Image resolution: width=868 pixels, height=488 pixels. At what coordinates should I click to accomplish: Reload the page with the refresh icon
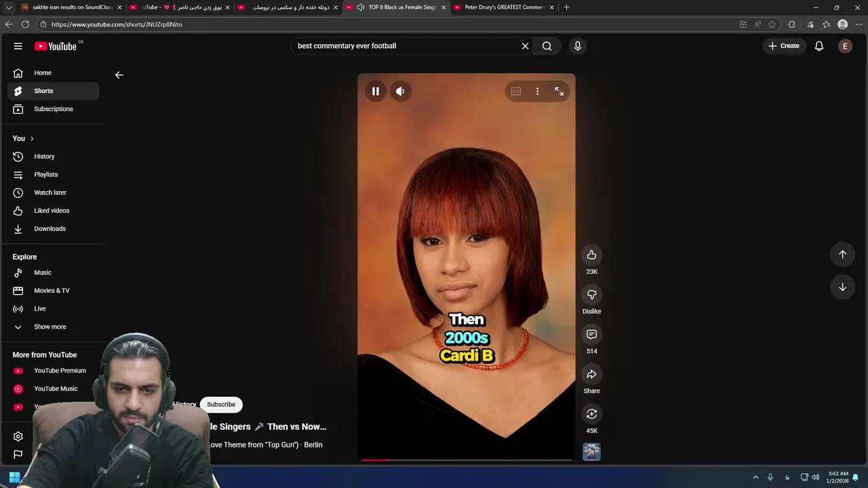tap(25, 24)
